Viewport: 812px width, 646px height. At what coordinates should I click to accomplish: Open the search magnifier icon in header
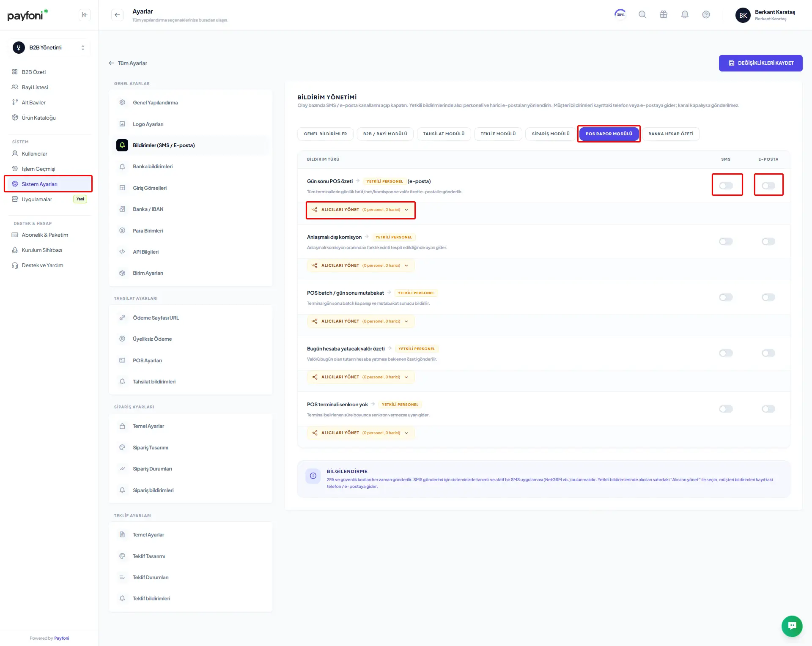click(642, 15)
